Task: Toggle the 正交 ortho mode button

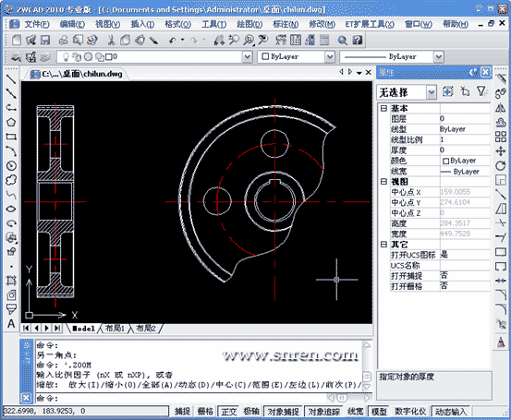Action: tap(228, 412)
